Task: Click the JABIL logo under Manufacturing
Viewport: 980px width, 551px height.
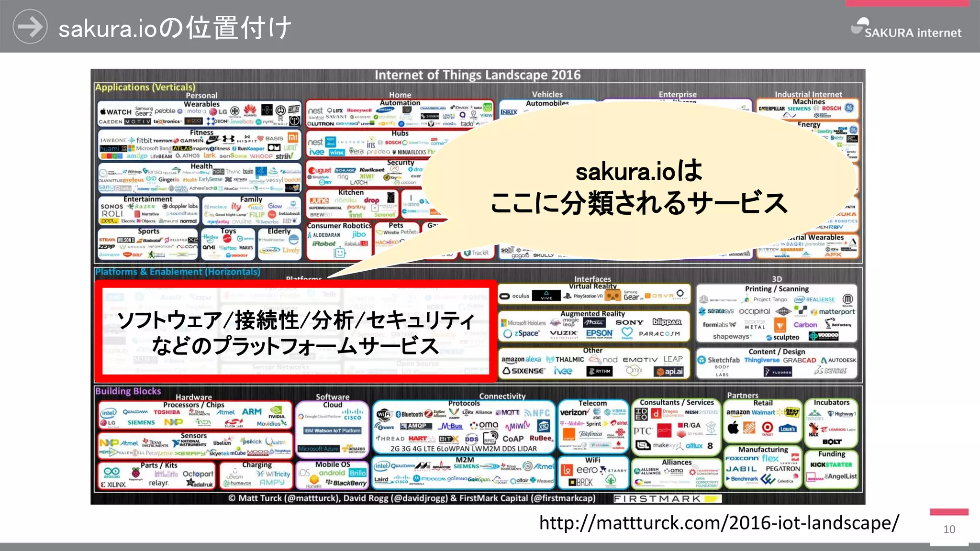Action: coord(742,469)
